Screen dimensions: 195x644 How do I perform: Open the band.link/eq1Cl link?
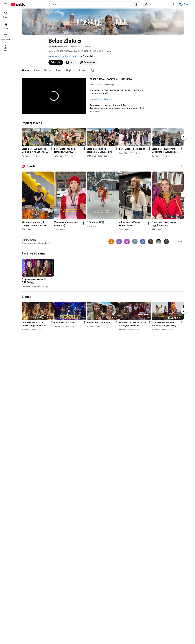pos(101,99)
